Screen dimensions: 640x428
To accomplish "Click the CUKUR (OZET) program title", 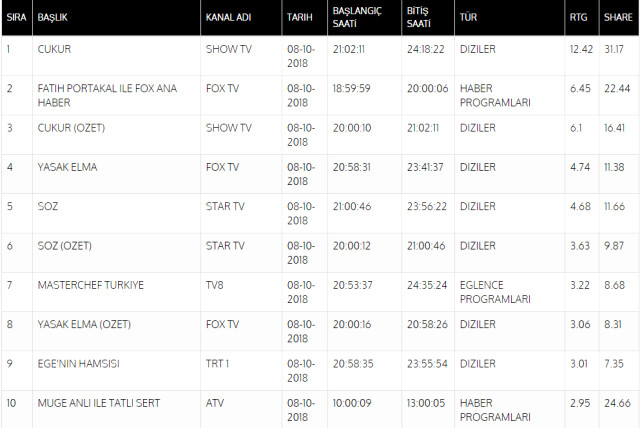I will 72,128.
